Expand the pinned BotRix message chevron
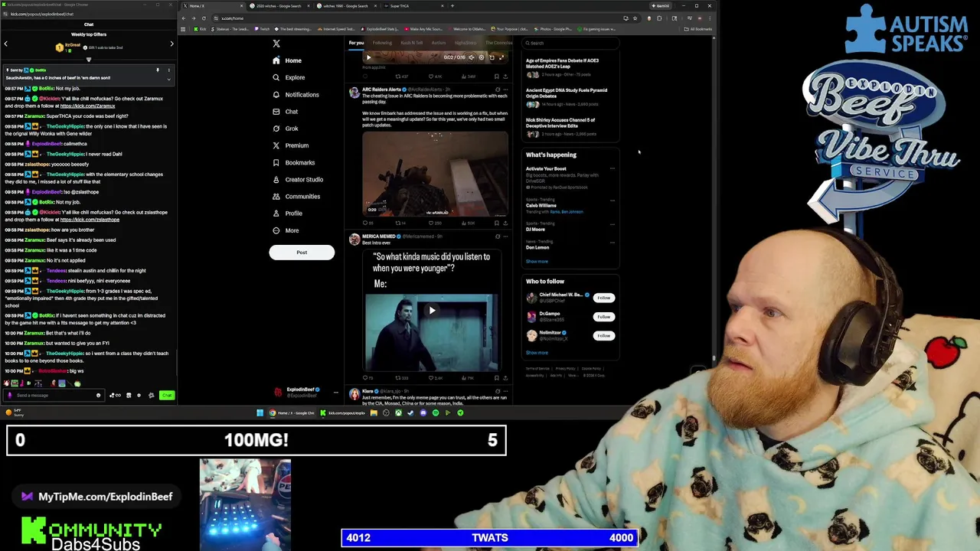Image resolution: width=980 pixels, height=551 pixels. (169, 79)
